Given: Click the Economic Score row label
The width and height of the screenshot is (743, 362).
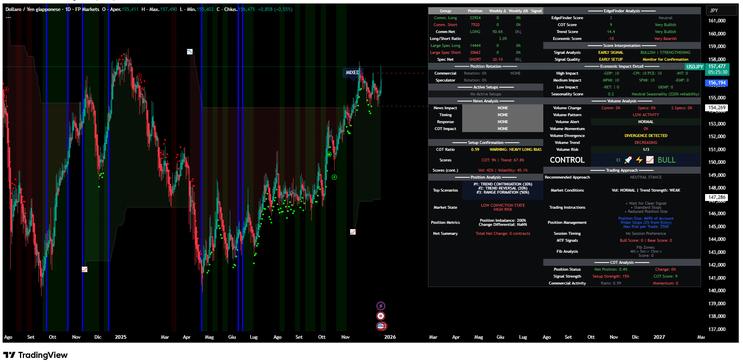Looking at the screenshot, I should (567, 38).
